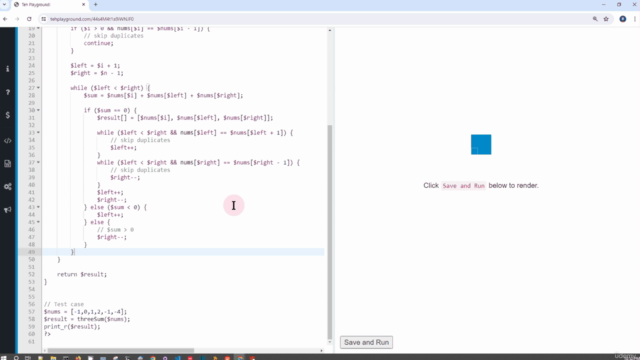The width and height of the screenshot is (640, 360).
Task: Open a new browser tab
Action: pos(96,4)
